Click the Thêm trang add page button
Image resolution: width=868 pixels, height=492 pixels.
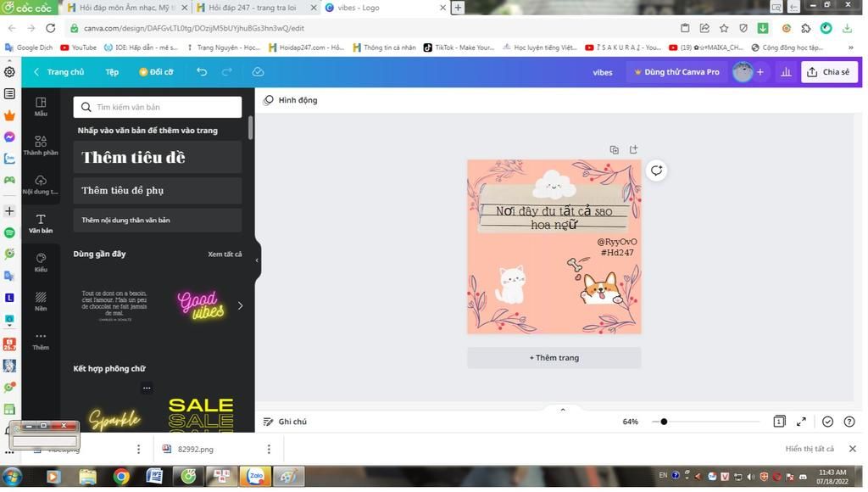pyautogui.click(x=554, y=358)
